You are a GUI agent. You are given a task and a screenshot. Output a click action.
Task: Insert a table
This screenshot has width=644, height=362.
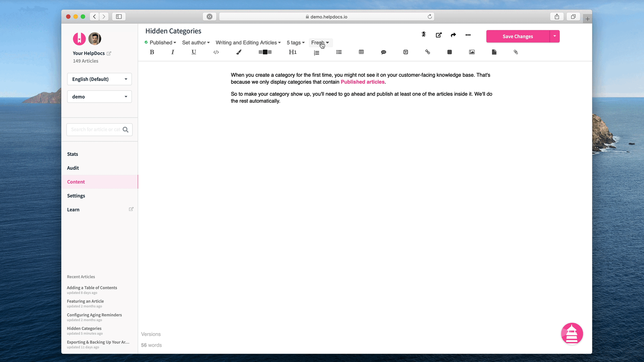click(361, 52)
